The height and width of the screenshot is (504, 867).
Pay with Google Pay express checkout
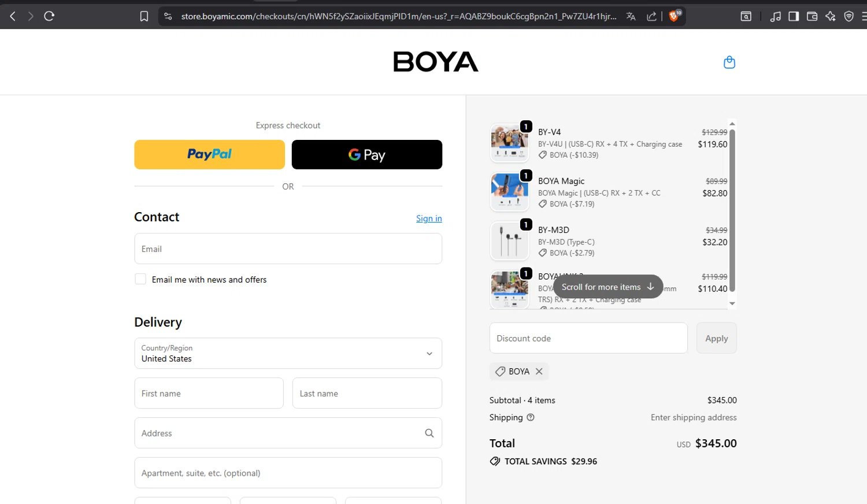(367, 154)
